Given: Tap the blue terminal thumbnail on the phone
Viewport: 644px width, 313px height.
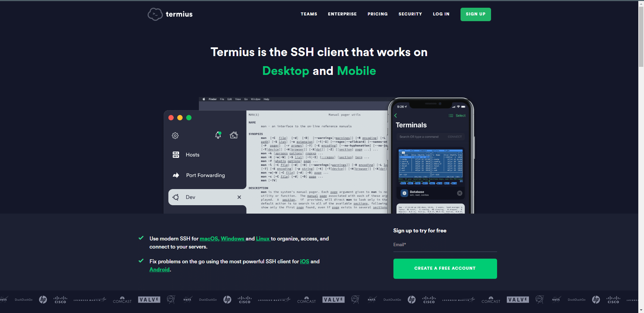Looking at the screenshot, I should tap(431, 167).
